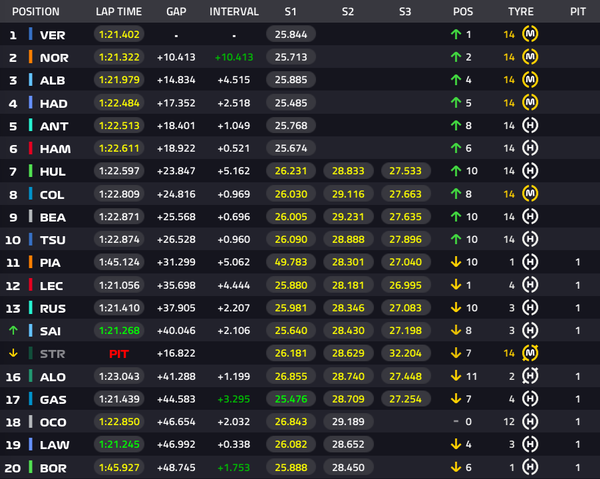
Task: Click the hard tyre icon in PIA row
Action: coord(530,262)
